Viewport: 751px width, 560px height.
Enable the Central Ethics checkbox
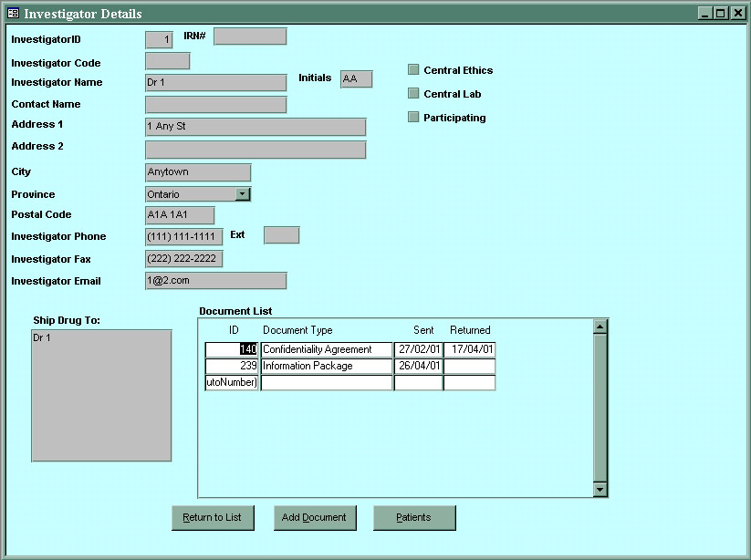[x=413, y=70]
